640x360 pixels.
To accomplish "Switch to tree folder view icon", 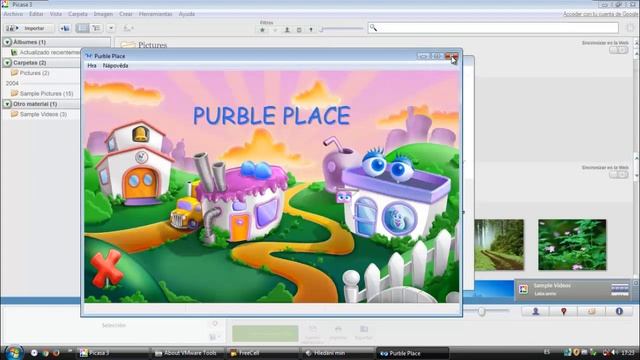I will click(96, 28).
